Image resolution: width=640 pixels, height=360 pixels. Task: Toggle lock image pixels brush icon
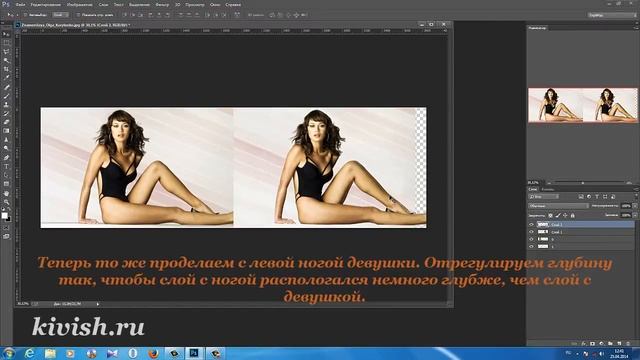pos(558,215)
